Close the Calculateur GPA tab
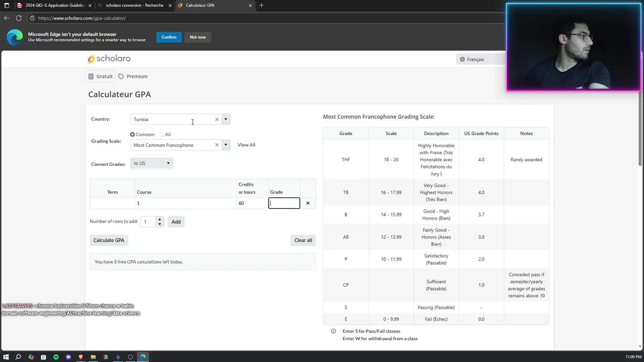 (250, 6)
